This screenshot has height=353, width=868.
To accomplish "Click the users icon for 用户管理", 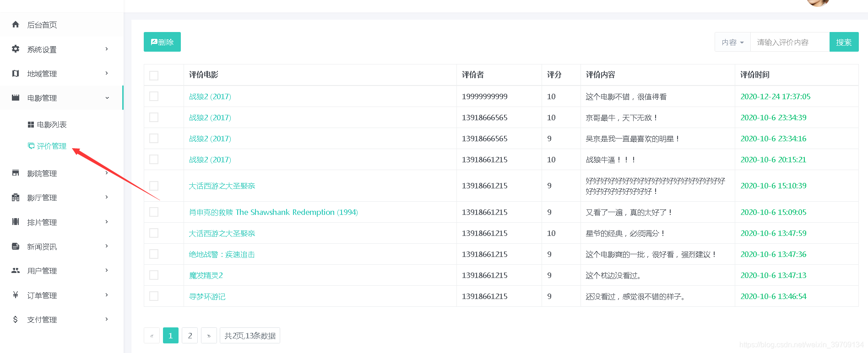I will click(16, 271).
